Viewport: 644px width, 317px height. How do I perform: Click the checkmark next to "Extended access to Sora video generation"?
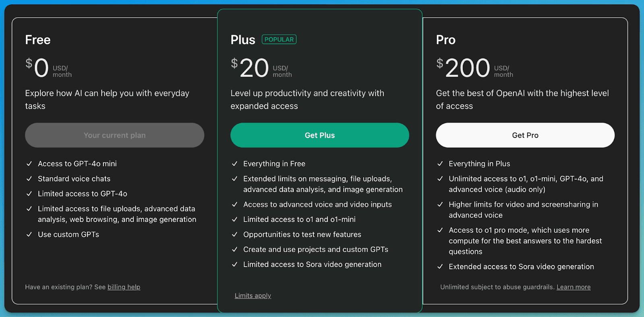pos(440,266)
